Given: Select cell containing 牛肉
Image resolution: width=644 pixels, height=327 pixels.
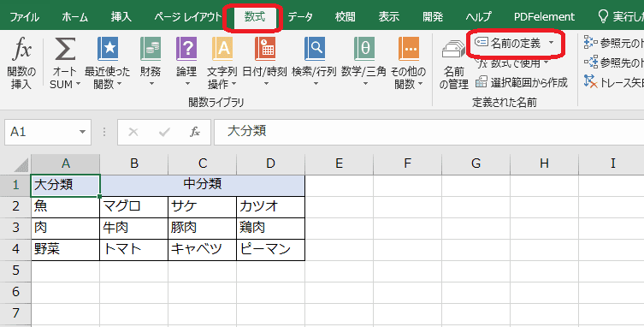Looking at the screenshot, I should click(x=134, y=229).
